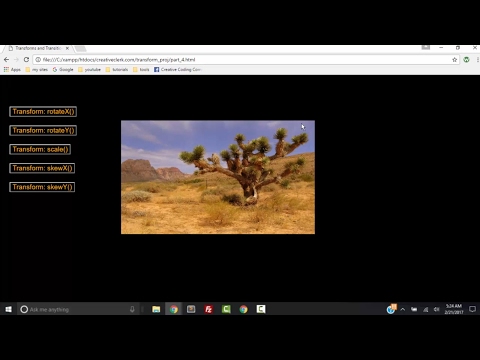Image resolution: width=480 pixels, height=360 pixels.
Task: Click the Transform: rotateY() button
Action: click(43, 130)
